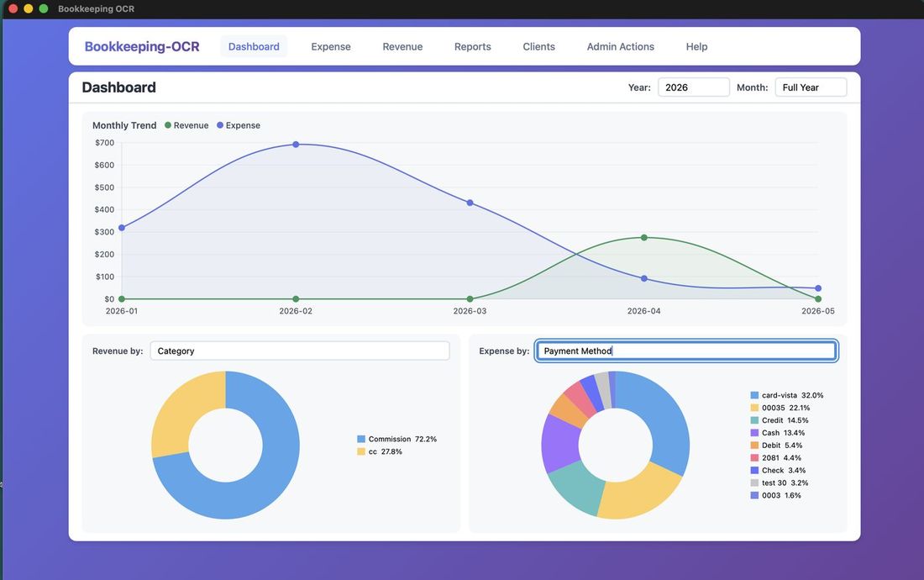Toggle the Revenue series in Monthly Trend legend
Image resolution: width=924 pixels, height=580 pixels.
[186, 124]
